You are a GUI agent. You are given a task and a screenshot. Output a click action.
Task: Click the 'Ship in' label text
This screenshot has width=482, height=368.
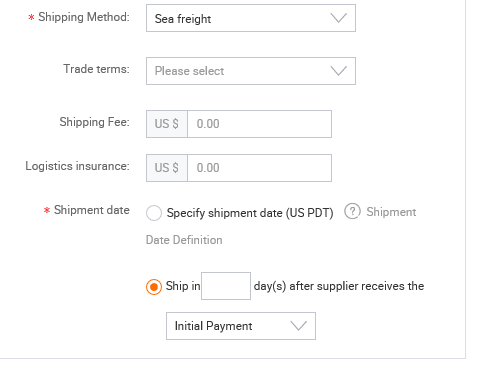click(x=183, y=286)
